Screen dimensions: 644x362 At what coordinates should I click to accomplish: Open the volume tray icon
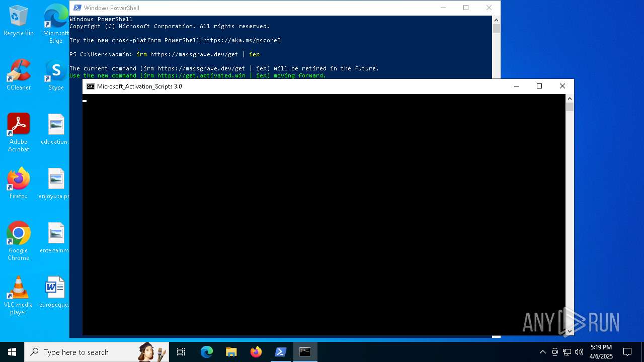(579, 352)
